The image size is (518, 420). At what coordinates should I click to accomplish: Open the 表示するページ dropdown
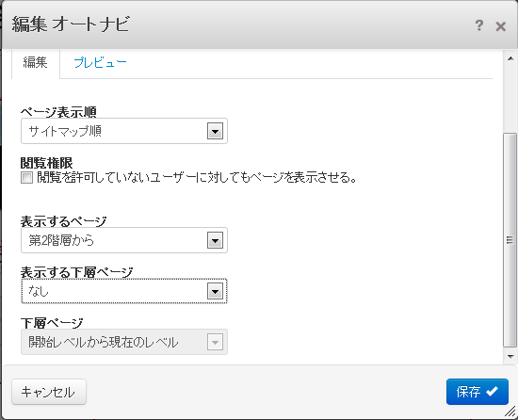tap(124, 240)
